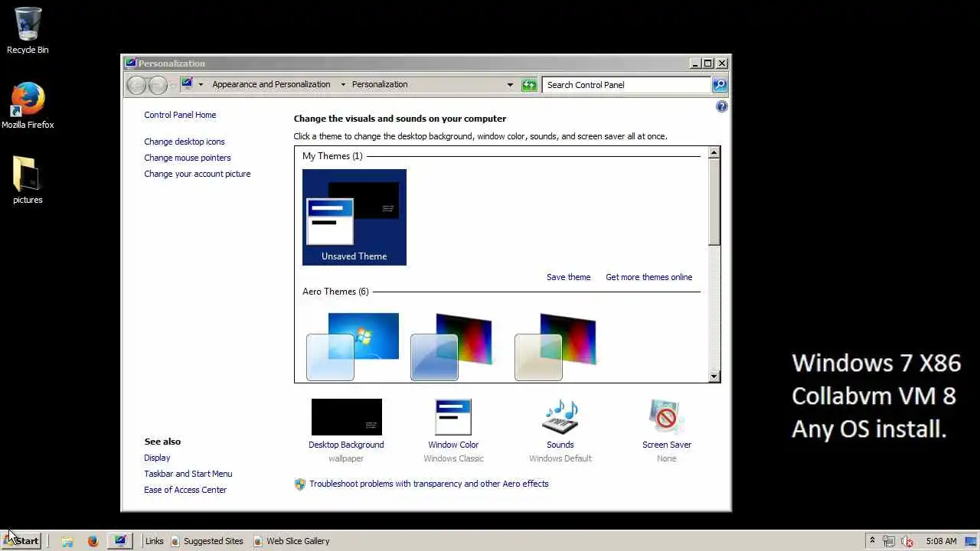Open Taskbar and Start Menu link
Image resolution: width=980 pixels, height=551 pixels.
pos(188,474)
